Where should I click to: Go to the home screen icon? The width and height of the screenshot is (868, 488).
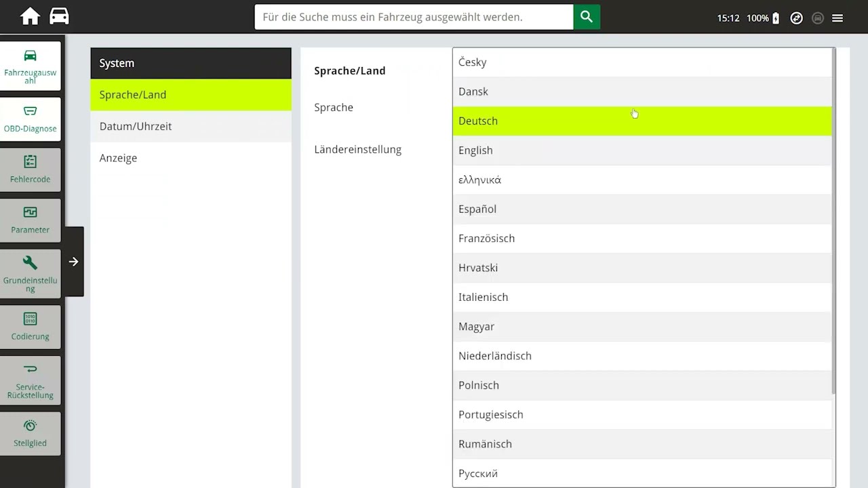pos(30,16)
